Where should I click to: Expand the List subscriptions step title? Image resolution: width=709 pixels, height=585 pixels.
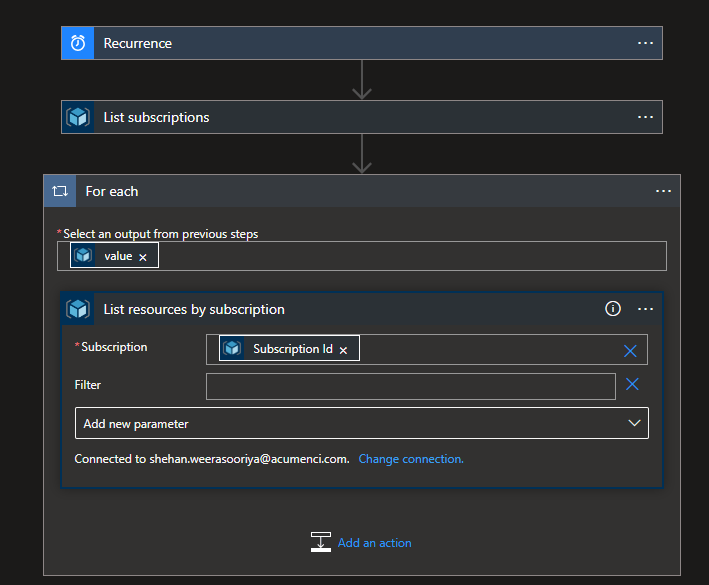coord(156,118)
